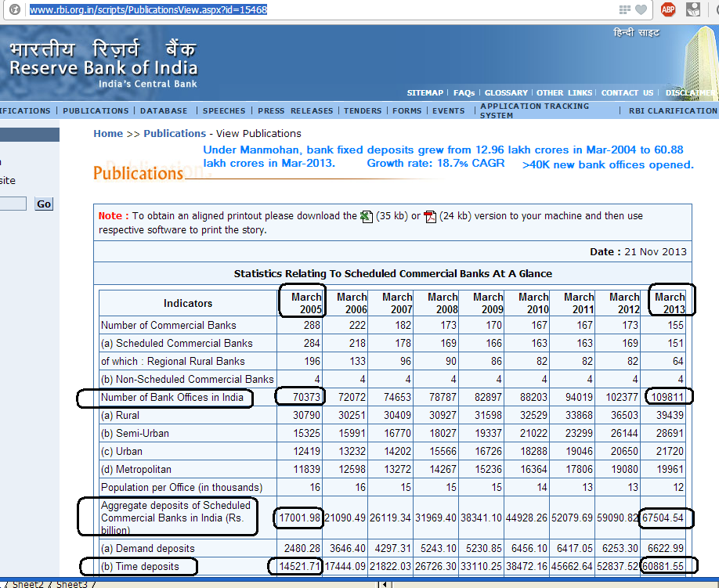Click the date '21 Nov 2013'
719x588 pixels.
[x=656, y=251]
